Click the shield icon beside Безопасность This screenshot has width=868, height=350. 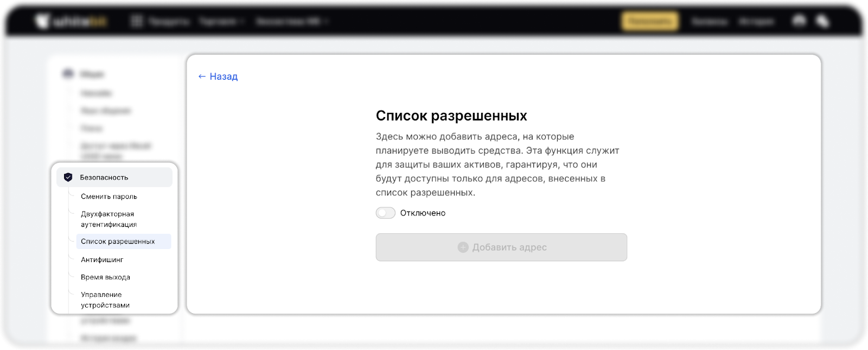click(68, 177)
